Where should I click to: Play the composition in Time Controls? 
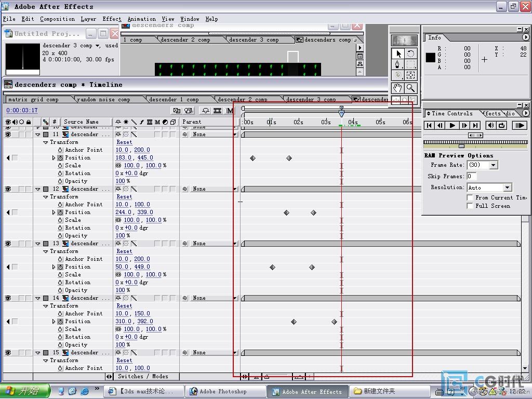point(453,126)
